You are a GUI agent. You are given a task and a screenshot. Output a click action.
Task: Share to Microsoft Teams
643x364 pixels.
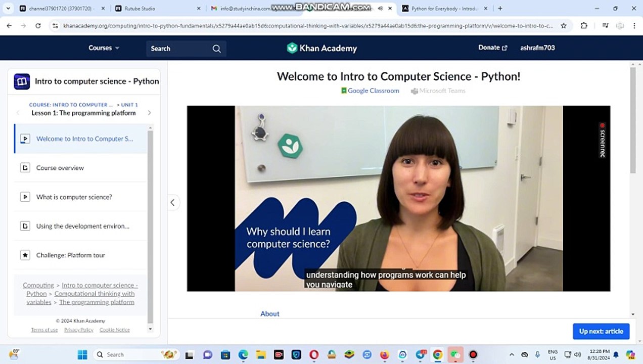[438, 90]
